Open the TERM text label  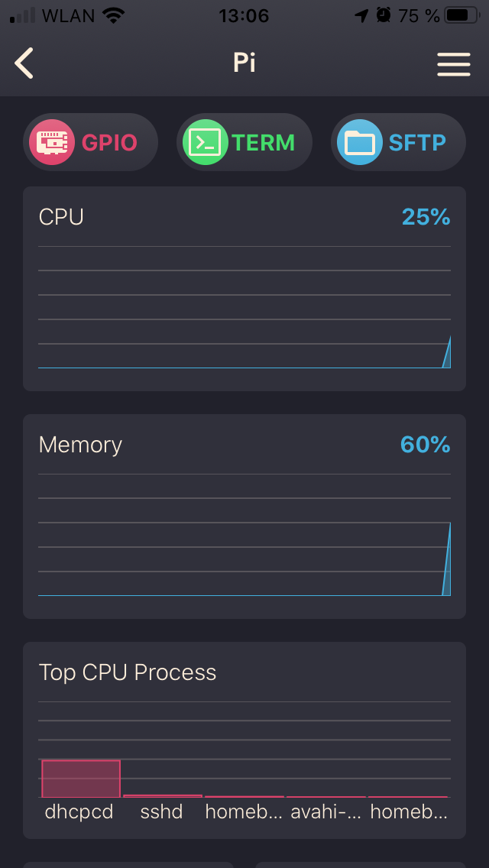[x=263, y=143]
